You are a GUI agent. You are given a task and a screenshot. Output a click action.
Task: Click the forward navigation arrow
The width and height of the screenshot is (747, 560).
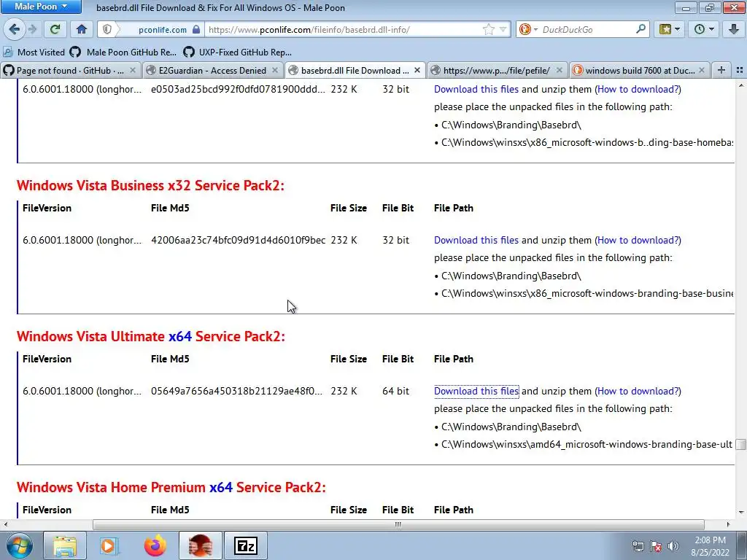click(x=33, y=29)
